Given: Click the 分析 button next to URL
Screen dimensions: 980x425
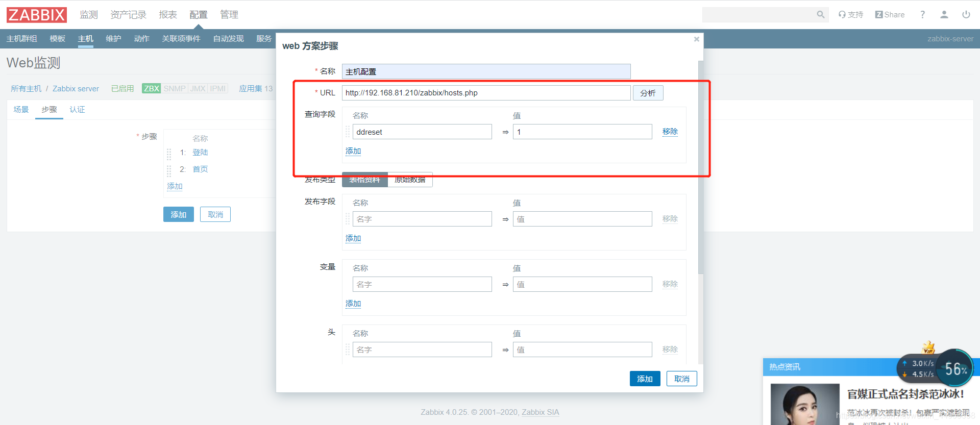Looking at the screenshot, I should [648, 93].
